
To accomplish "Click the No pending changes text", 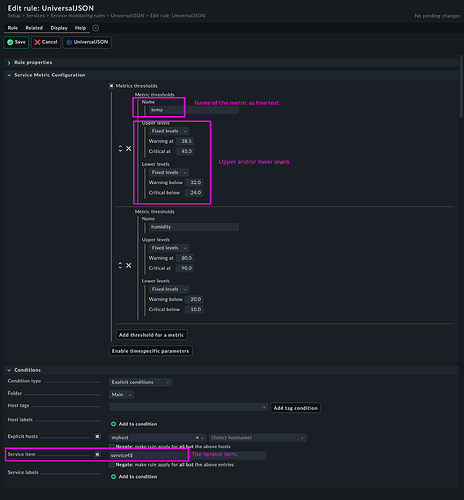I will coord(437,16).
